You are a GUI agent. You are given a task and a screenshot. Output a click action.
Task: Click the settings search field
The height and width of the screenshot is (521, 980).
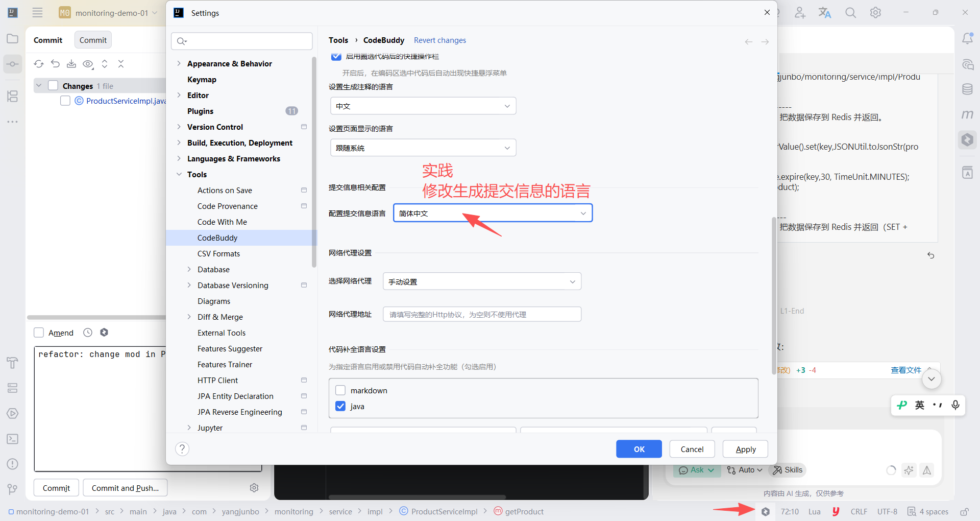pyautogui.click(x=242, y=41)
